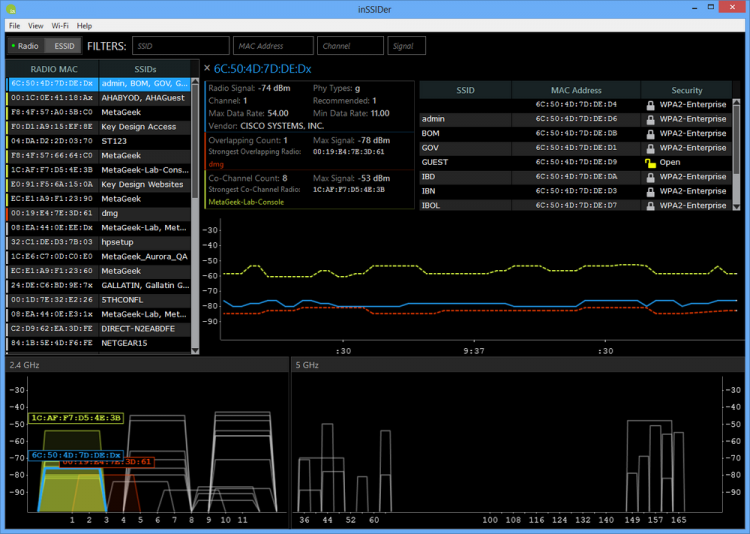750x534 pixels.
Task: Sort by RADIO MAC column header
Action: click(53, 69)
